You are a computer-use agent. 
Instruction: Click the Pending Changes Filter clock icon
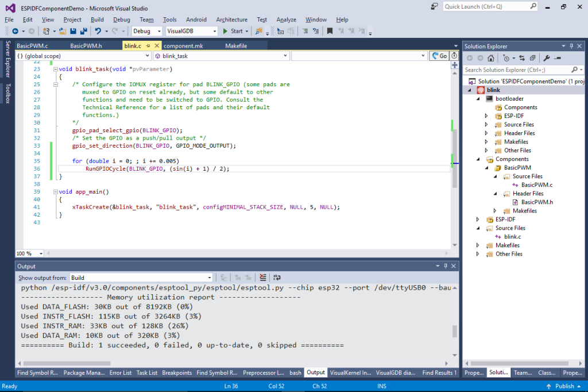coord(506,58)
